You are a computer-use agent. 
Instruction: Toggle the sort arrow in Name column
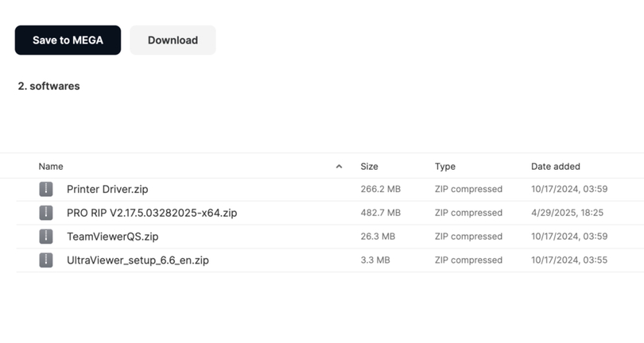(x=339, y=167)
